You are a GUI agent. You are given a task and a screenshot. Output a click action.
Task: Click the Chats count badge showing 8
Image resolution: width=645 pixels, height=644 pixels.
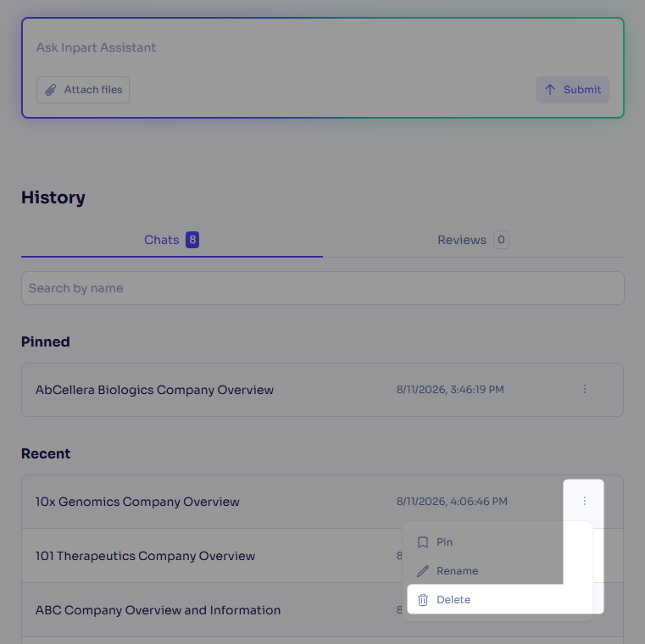tap(192, 240)
